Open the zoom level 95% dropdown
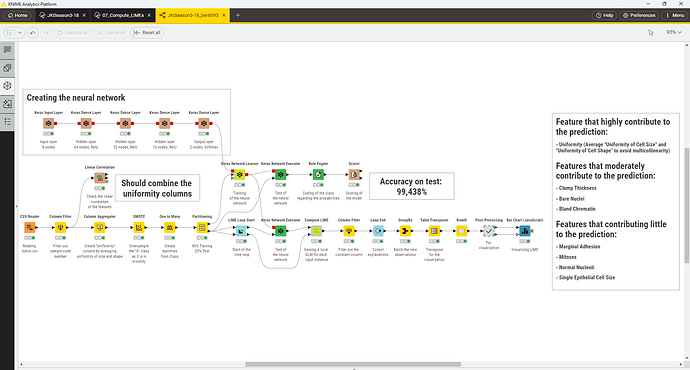The height and width of the screenshot is (370, 690). (674, 32)
